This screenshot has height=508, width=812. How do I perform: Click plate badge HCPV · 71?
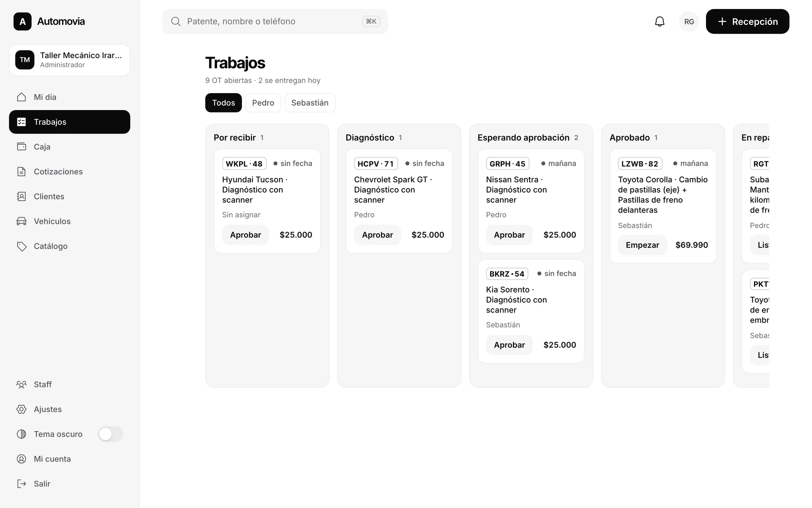[x=376, y=164]
